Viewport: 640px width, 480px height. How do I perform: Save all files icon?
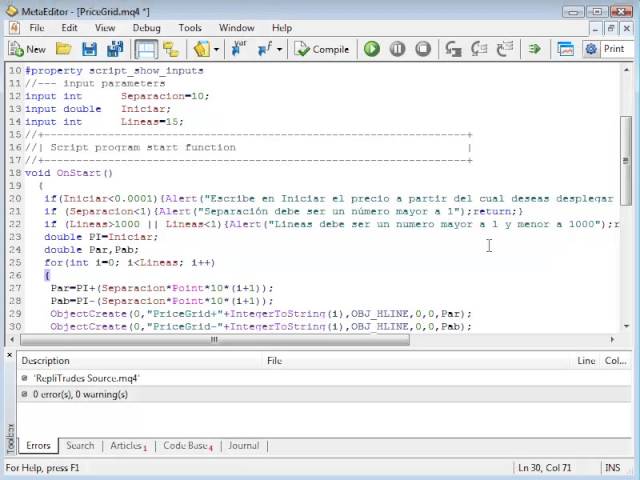coord(115,49)
